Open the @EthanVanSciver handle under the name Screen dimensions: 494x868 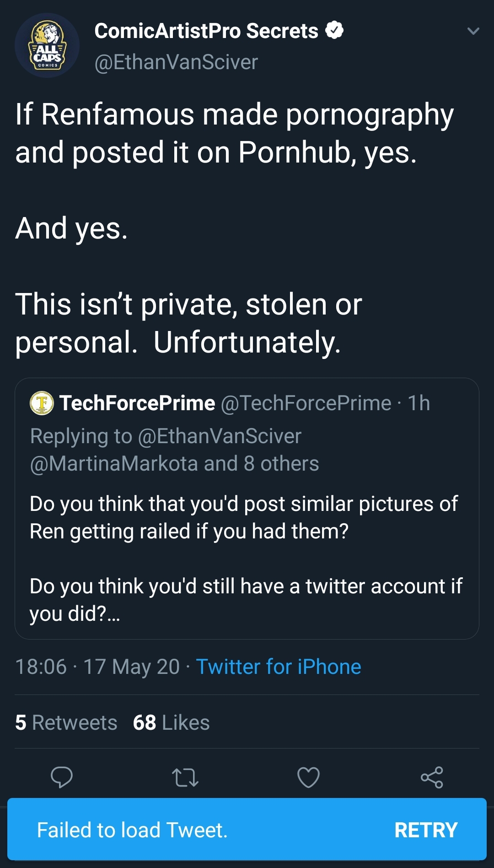[x=176, y=62]
